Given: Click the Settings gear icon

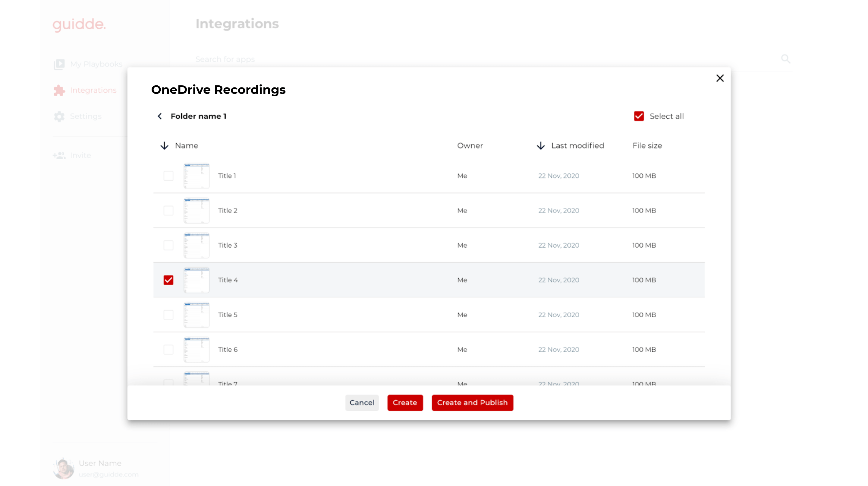Looking at the screenshot, I should [59, 116].
